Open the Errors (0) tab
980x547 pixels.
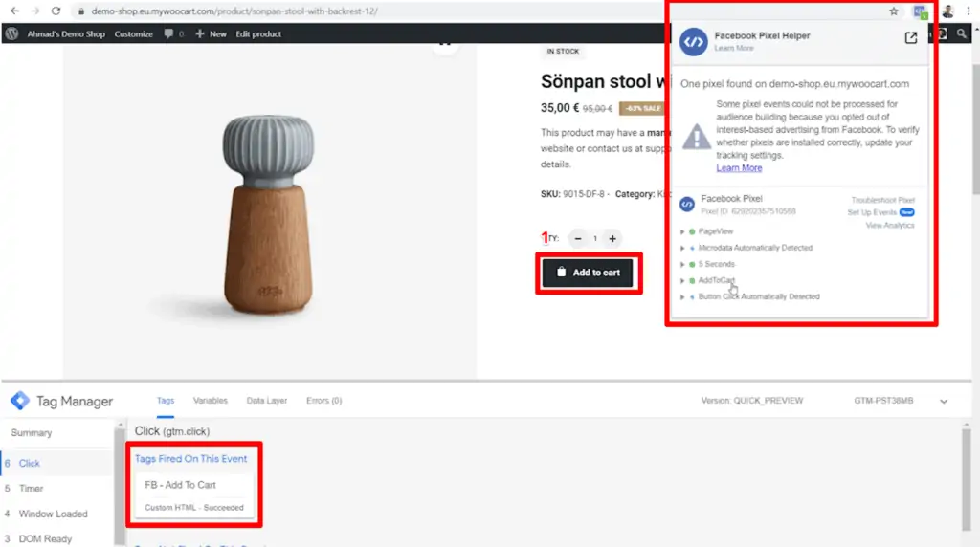point(323,401)
